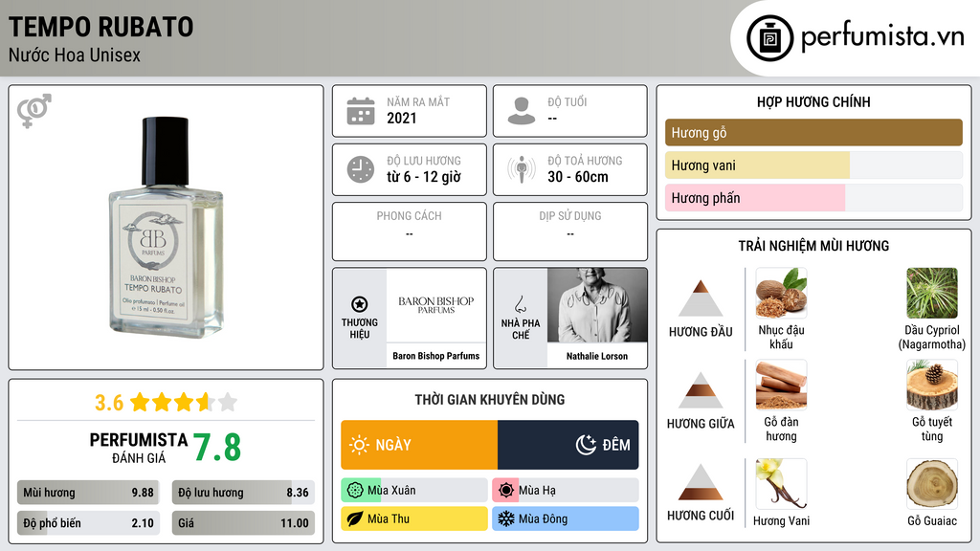
Task: Click the Hợp hương chính heading
Action: 813,101
